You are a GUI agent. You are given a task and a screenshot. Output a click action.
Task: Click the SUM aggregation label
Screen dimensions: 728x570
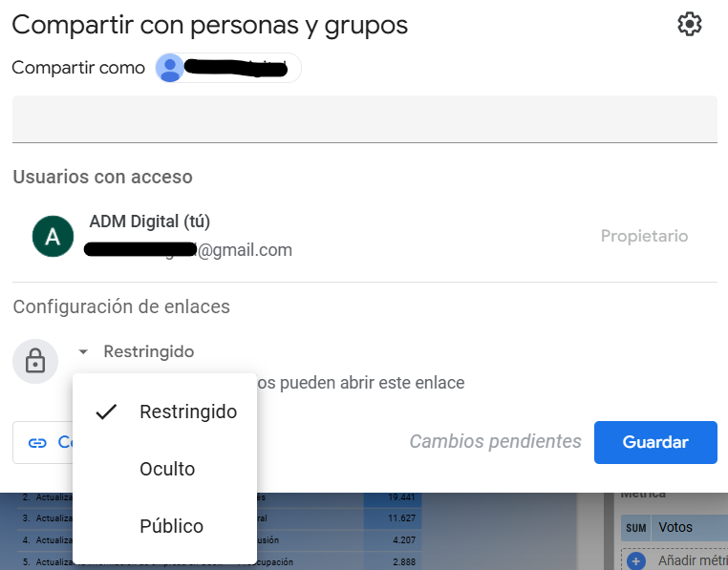[x=635, y=528]
